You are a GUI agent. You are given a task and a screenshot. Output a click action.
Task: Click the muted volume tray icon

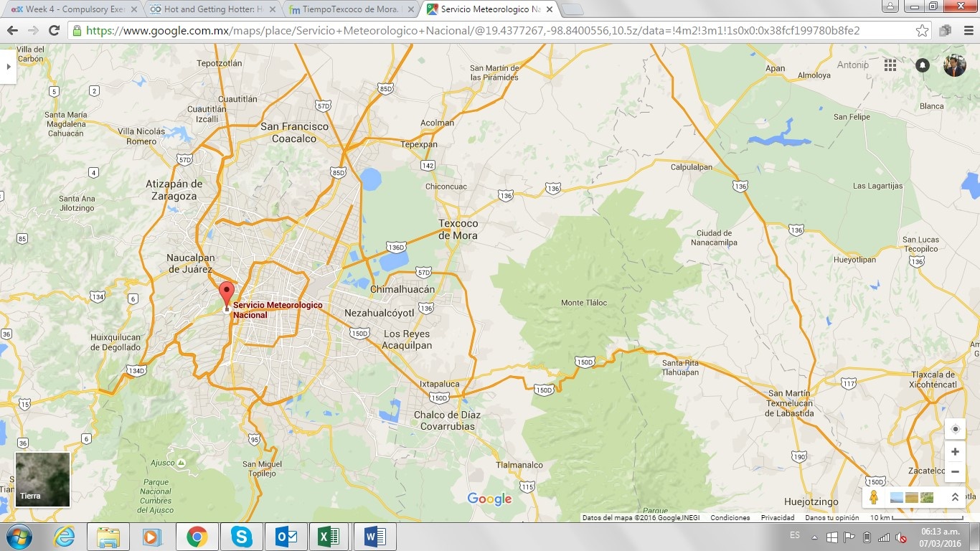pyautogui.click(x=901, y=537)
